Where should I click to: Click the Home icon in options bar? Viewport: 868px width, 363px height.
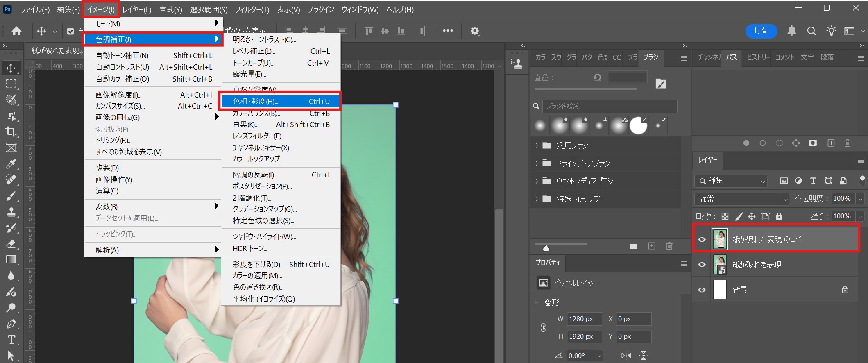[x=17, y=31]
